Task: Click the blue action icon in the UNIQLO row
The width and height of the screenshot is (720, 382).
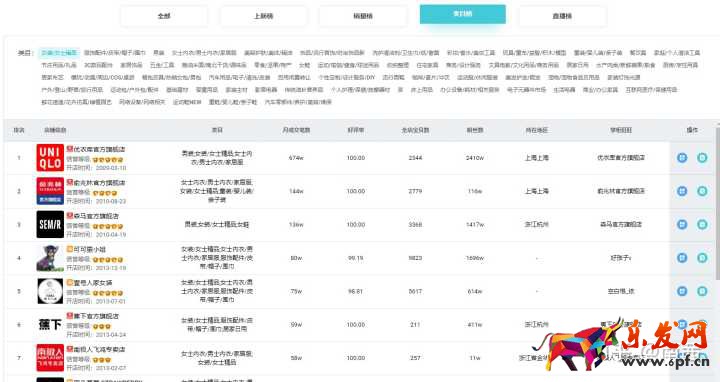Action: 682,157
